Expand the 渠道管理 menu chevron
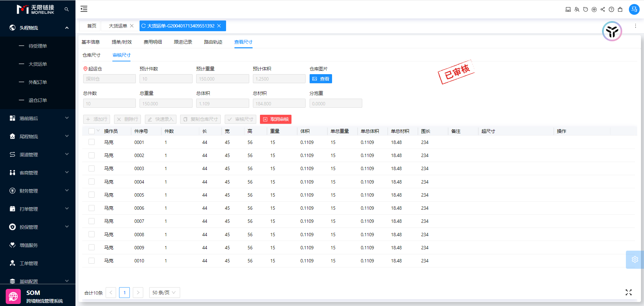Image resolution: width=644 pixels, height=306 pixels. [x=67, y=154]
